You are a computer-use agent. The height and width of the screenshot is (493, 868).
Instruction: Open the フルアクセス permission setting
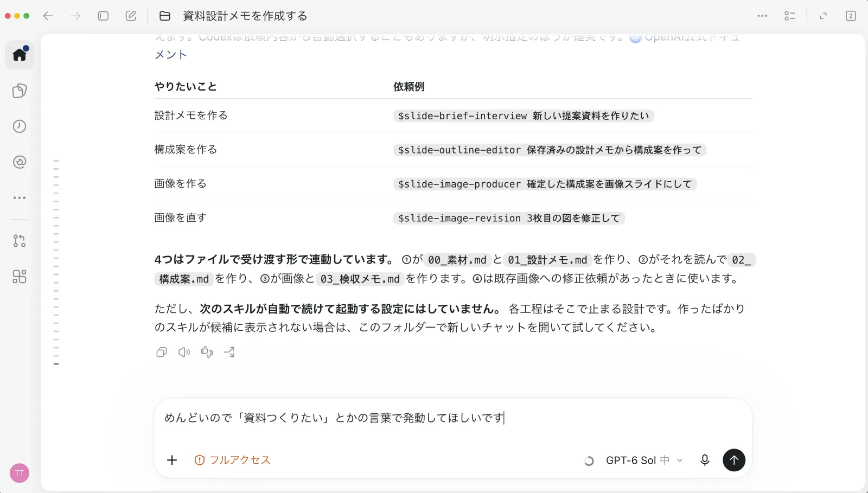click(x=232, y=460)
